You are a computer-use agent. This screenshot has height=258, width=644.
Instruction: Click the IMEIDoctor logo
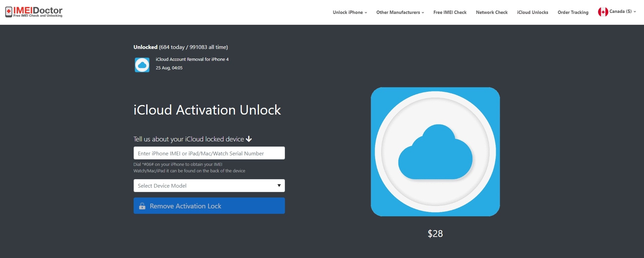pos(34,12)
